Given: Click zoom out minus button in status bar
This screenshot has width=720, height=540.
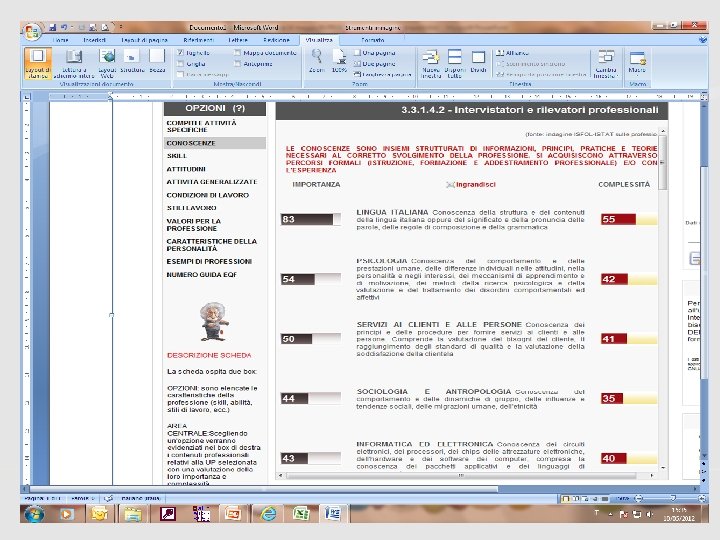Looking at the screenshot, I should tap(638, 498).
